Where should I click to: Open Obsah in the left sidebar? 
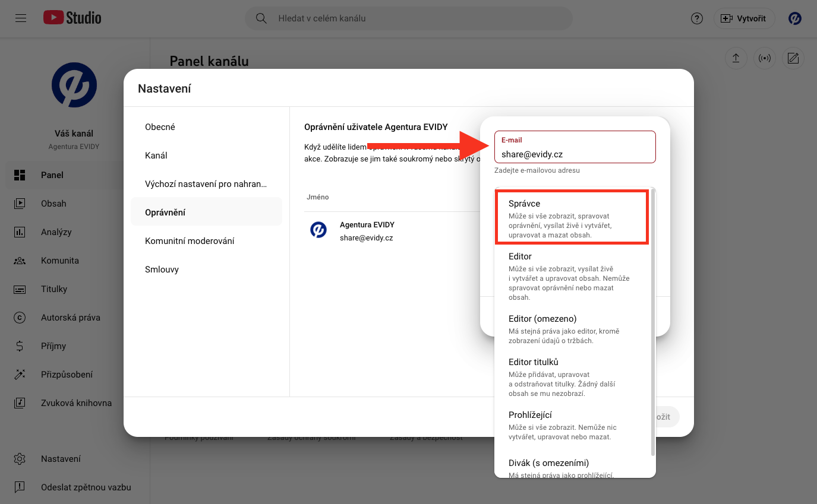(x=75, y=204)
